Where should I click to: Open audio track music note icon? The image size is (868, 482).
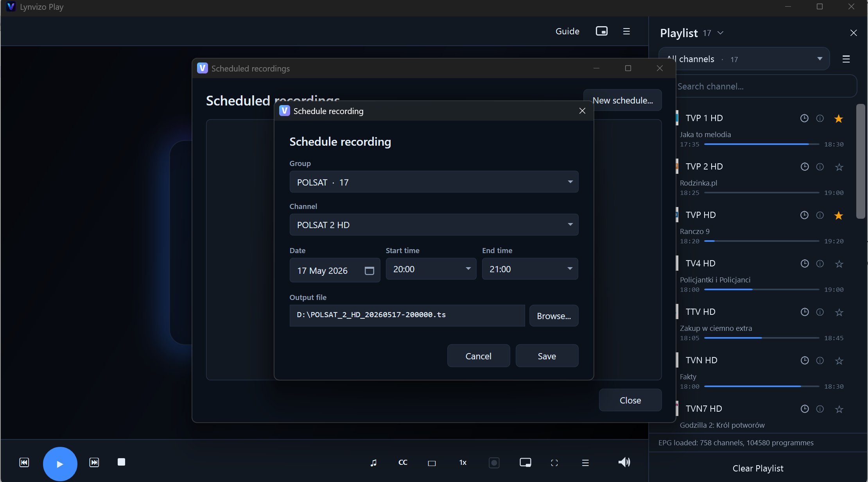pyautogui.click(x=373, y=463)
